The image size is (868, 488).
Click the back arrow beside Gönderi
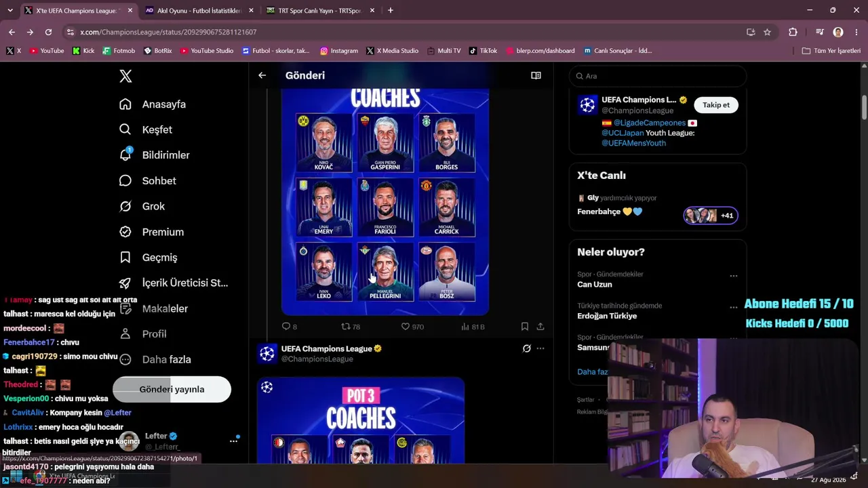pos(262,75)
